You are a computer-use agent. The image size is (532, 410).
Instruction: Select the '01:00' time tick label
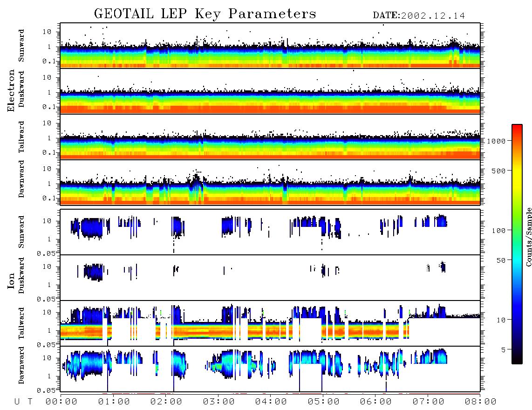pyautogui.click(x=114, y=402)
